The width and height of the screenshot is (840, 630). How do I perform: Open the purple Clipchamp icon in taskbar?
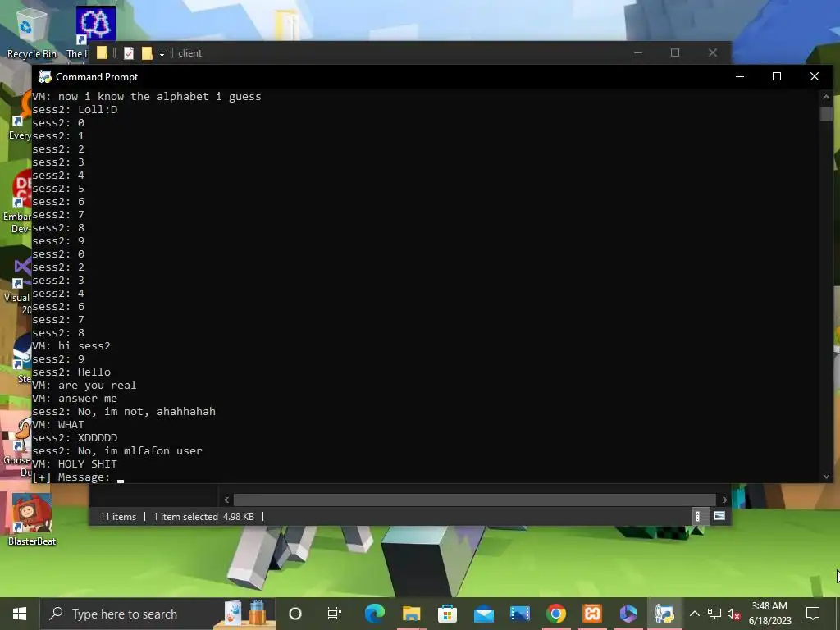coord(628,614)
